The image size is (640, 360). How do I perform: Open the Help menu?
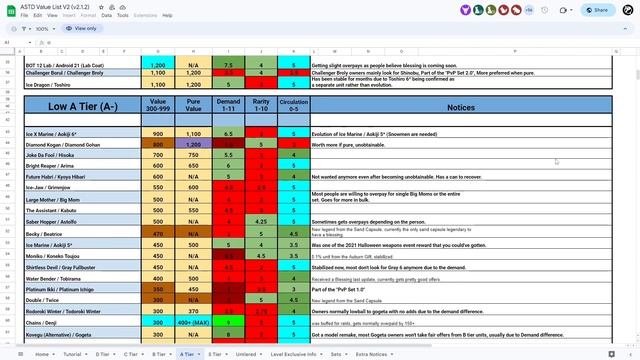click(x=167, y=16)
